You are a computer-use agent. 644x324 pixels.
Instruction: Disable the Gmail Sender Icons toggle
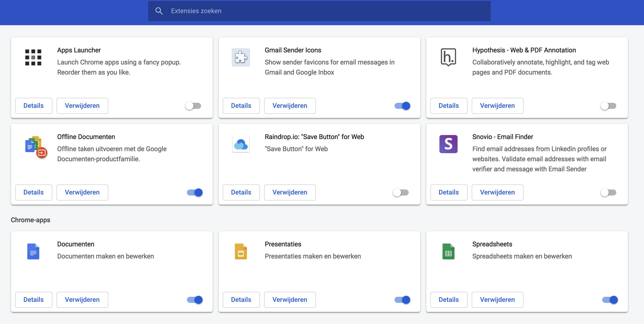click(402, 106)
